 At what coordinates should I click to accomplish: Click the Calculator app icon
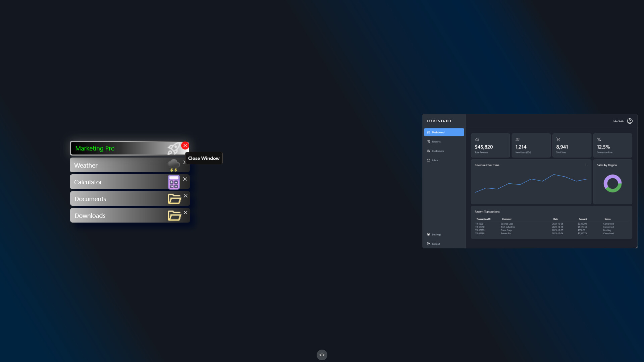click(x=174, y=182)
